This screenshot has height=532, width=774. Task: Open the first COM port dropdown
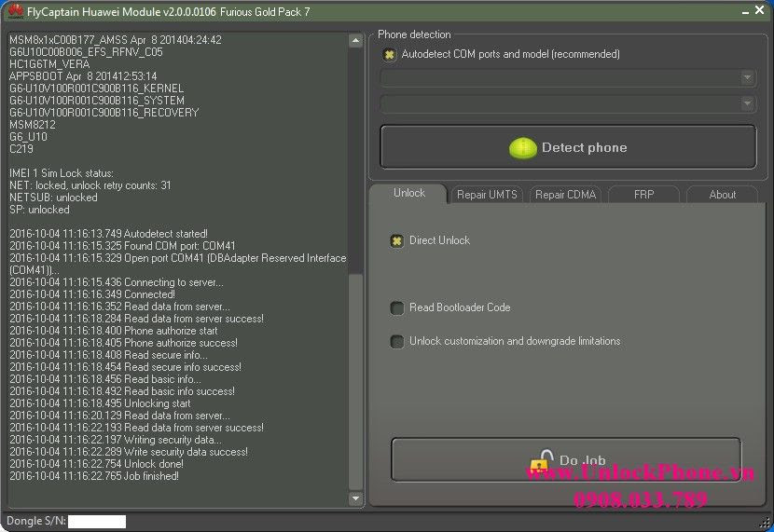pyautogui.click(x=568, y=77)
